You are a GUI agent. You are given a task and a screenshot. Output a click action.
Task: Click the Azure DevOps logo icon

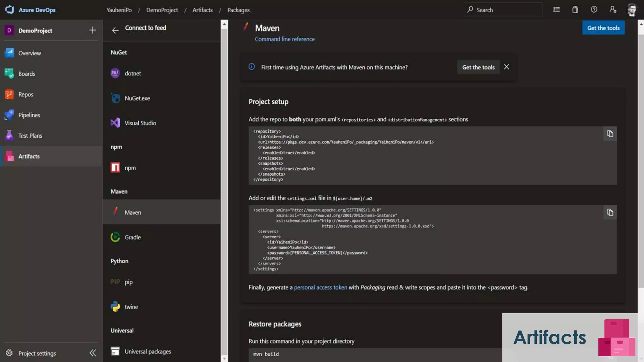click(x=9, y=9)
